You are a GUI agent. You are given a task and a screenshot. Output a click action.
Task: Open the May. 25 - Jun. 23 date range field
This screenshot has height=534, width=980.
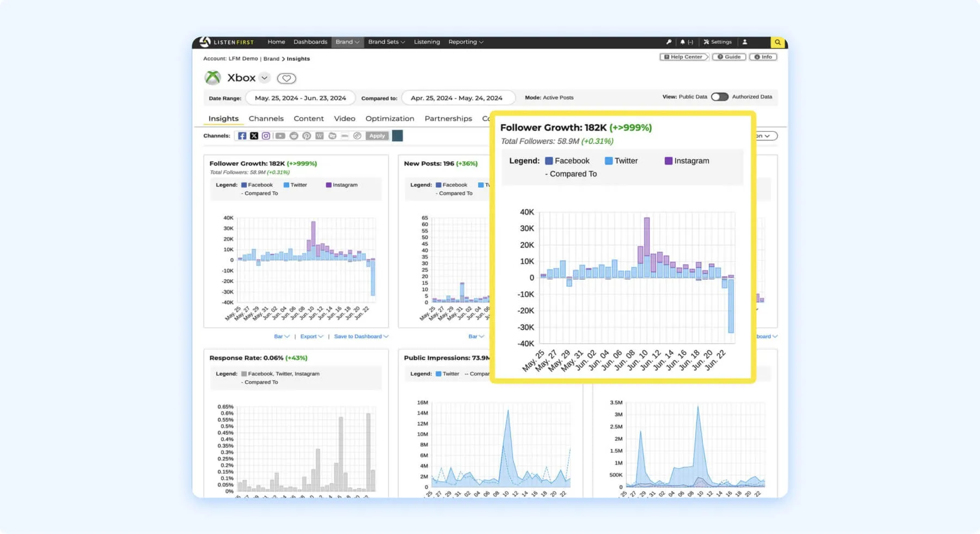(x=301, y=98)
